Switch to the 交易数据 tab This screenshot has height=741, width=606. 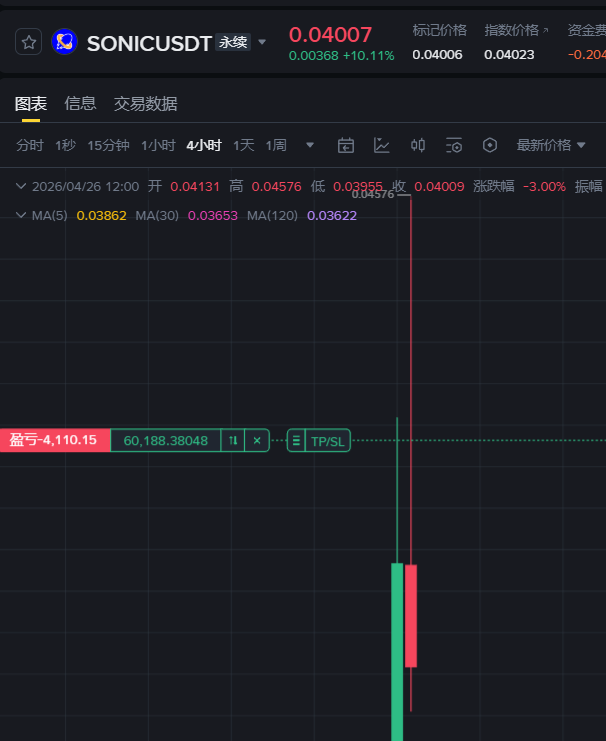pos(146,103)
